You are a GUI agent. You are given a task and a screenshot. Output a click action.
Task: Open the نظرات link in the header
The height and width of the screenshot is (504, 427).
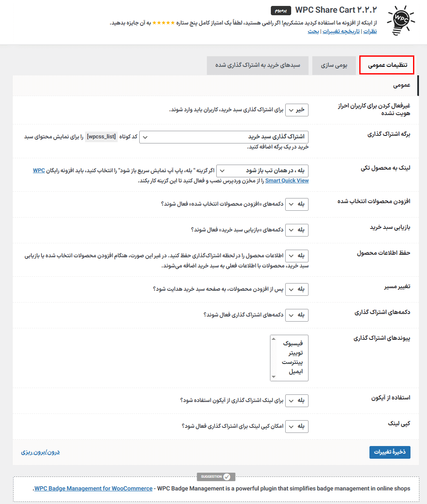(x=371, y=31)
